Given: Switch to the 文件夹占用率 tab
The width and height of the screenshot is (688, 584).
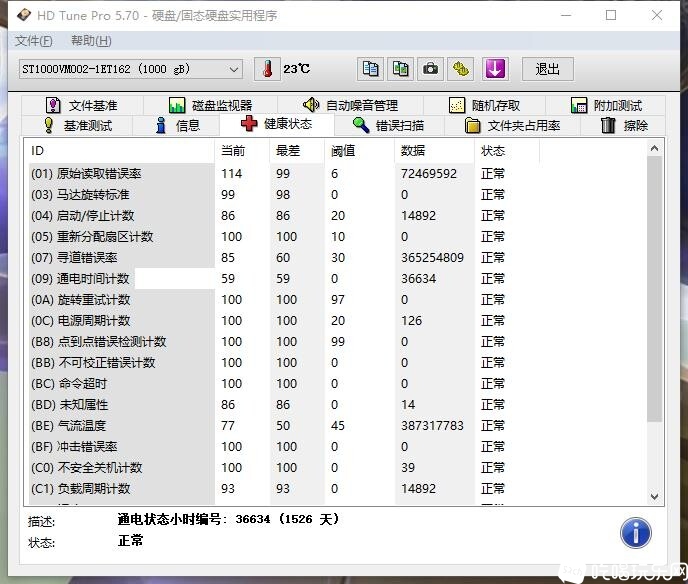Looking at the screenshot, I should coord(512,125).
